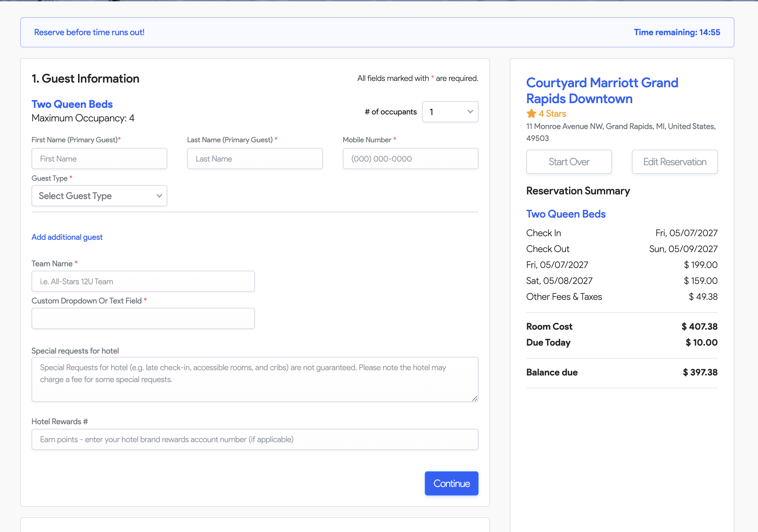758x532 pixels.
Task: Open Courtyard Marriott Grand Rapids Downtown link
Action: point(602,91)
